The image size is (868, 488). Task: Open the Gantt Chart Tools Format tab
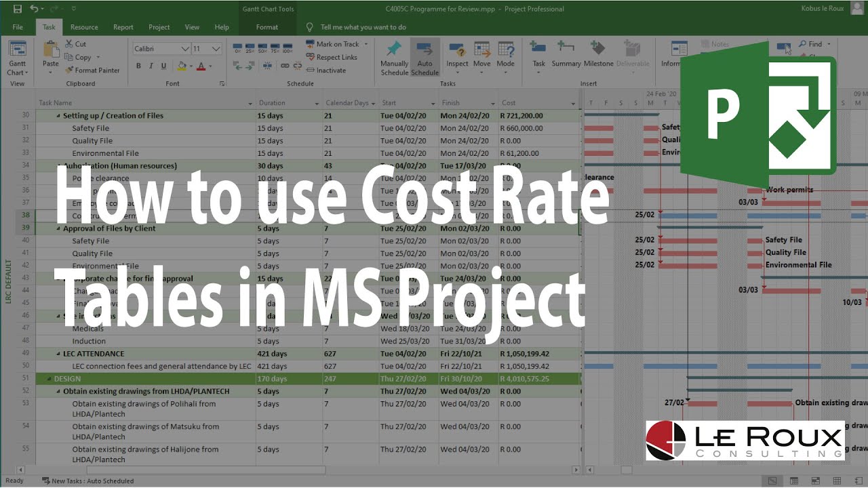click(x=267, y=27)
